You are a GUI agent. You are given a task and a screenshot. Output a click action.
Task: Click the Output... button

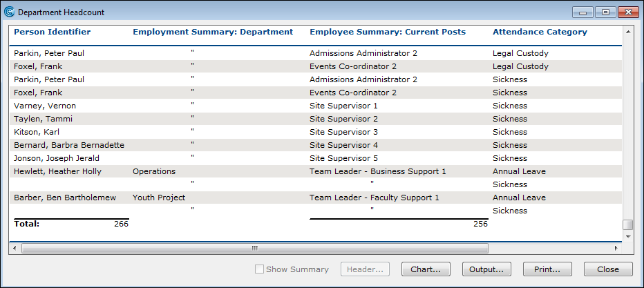click(486, 269)
